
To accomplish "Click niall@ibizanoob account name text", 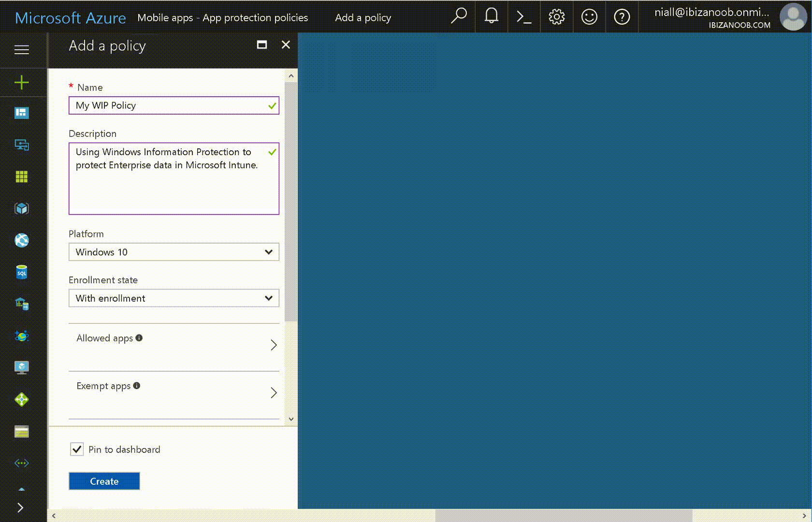I will 711,13.
